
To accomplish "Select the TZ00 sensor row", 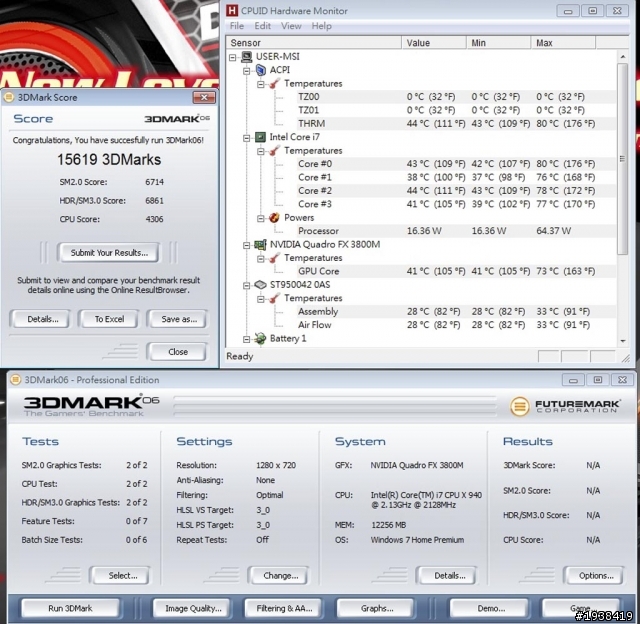I will (457, 97).
